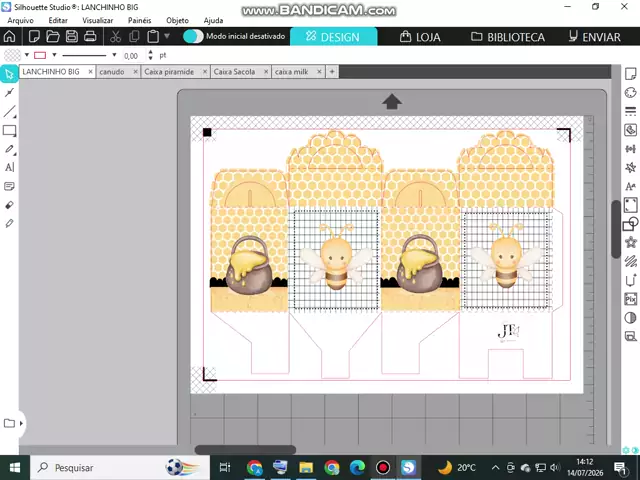640x480 pixels.
Task: Cut the selection with scissors icon
Action: 116,36
